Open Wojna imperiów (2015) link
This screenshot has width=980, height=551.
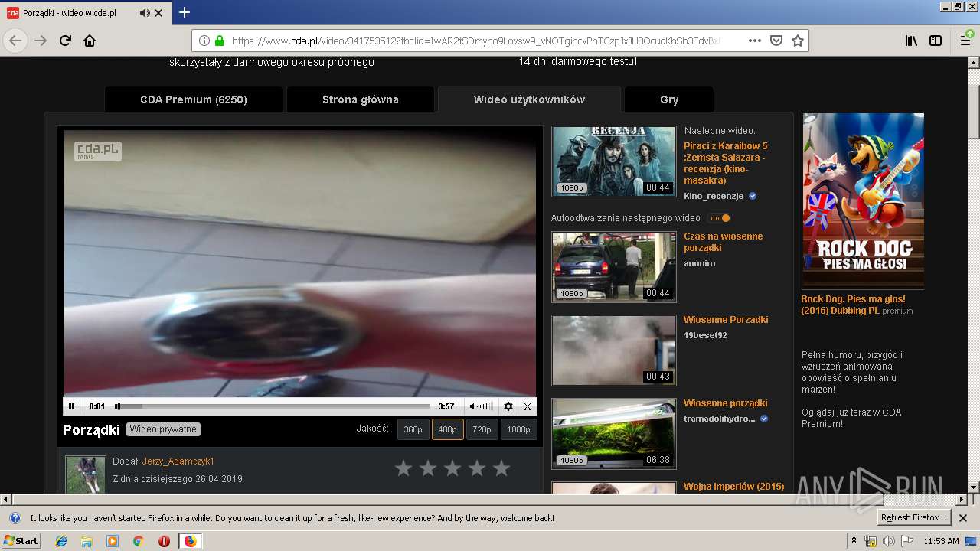tap(733, 487)
